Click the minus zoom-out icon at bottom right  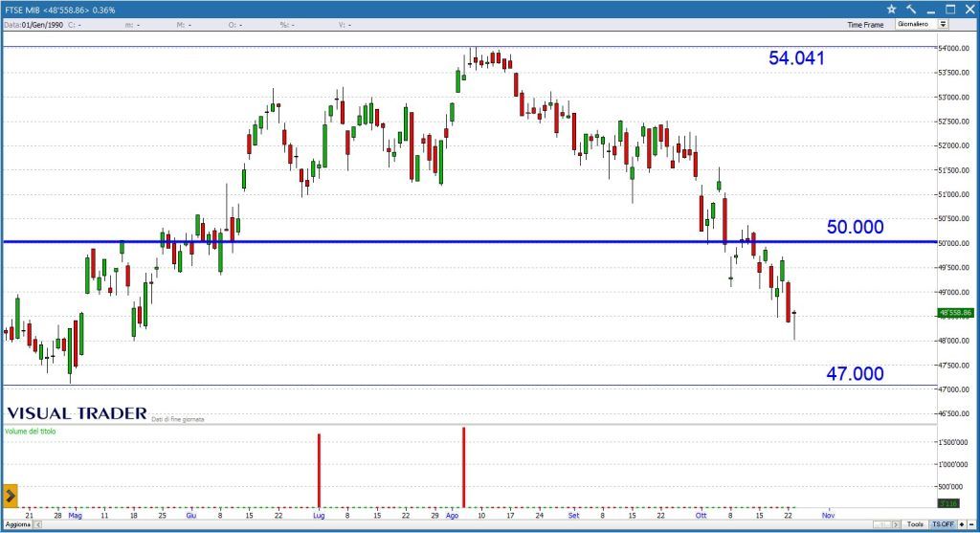click(971, 524)
